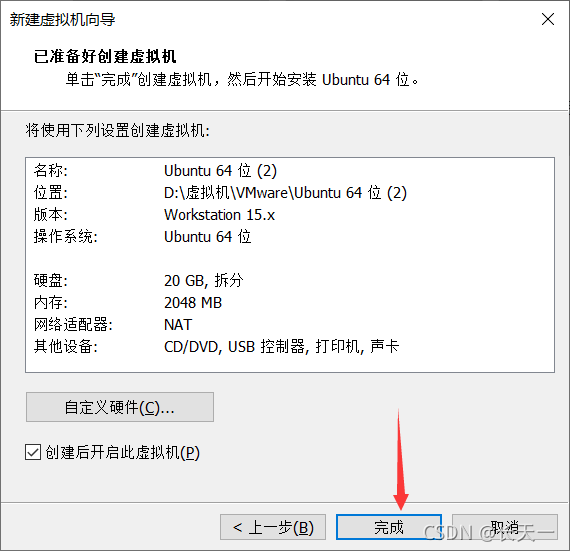
Task: Click the 操作系统 row label
Action: 65,237
